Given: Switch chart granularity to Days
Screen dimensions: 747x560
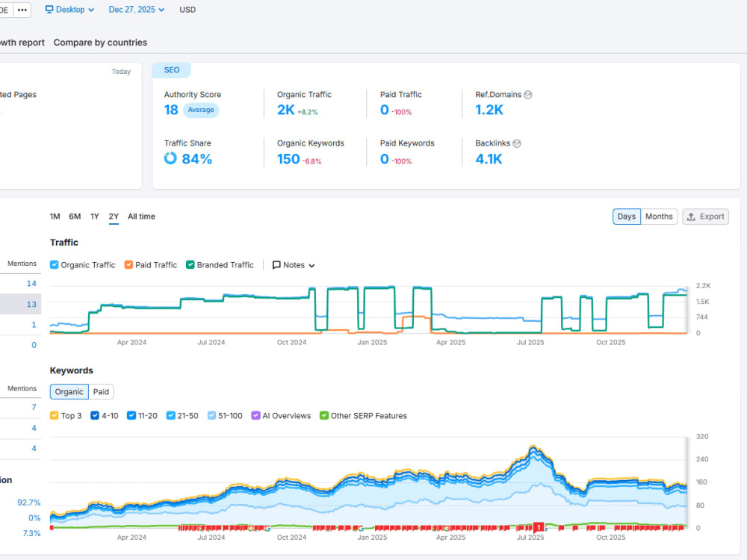Looking at the screenshot, I should point(626,217).
